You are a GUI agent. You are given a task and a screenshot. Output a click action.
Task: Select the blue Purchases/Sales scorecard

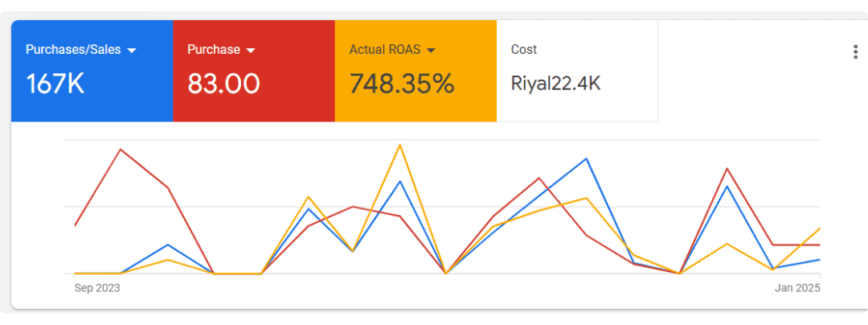92,71
